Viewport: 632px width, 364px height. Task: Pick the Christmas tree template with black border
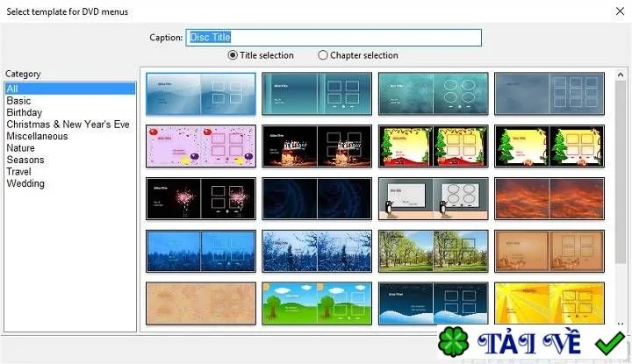(549, 146)
